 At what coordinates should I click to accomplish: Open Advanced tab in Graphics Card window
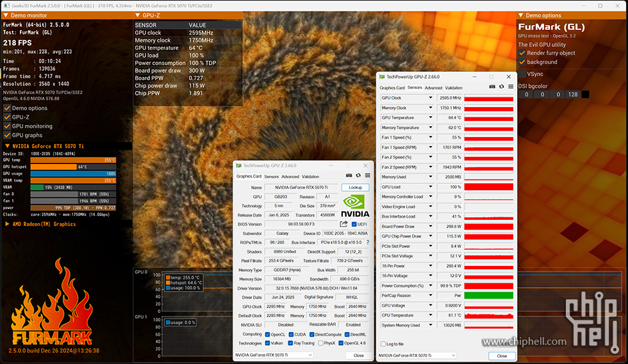coord(290,177)
